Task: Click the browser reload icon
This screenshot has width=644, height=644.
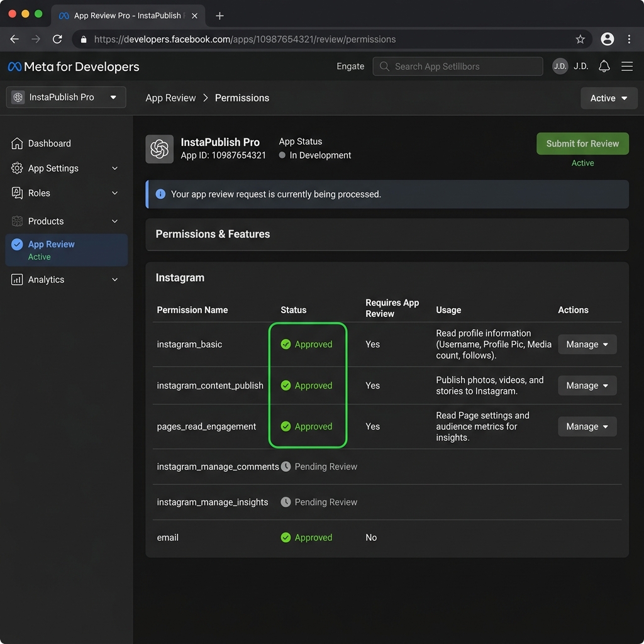Action: tap(57, 39)
